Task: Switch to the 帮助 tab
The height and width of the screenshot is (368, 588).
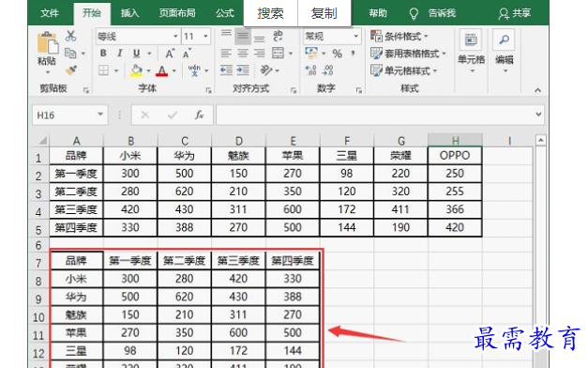Action: [x=378, y=13]
